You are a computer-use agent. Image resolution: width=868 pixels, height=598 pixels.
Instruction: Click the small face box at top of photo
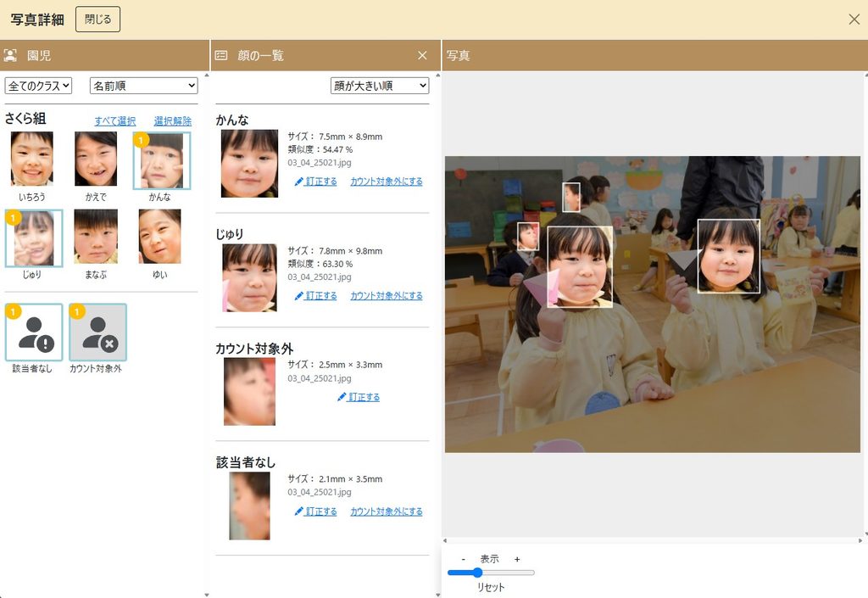click(571, 197)
